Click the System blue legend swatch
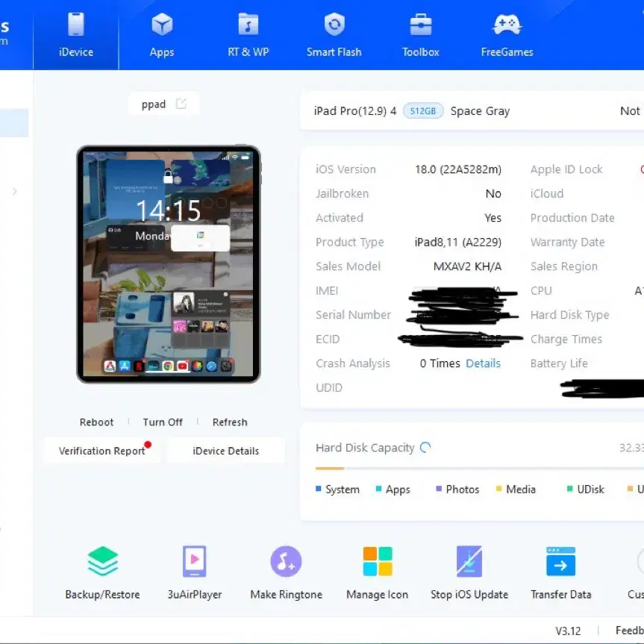Screen dimensions: 644x644 [x=319, y=489]
